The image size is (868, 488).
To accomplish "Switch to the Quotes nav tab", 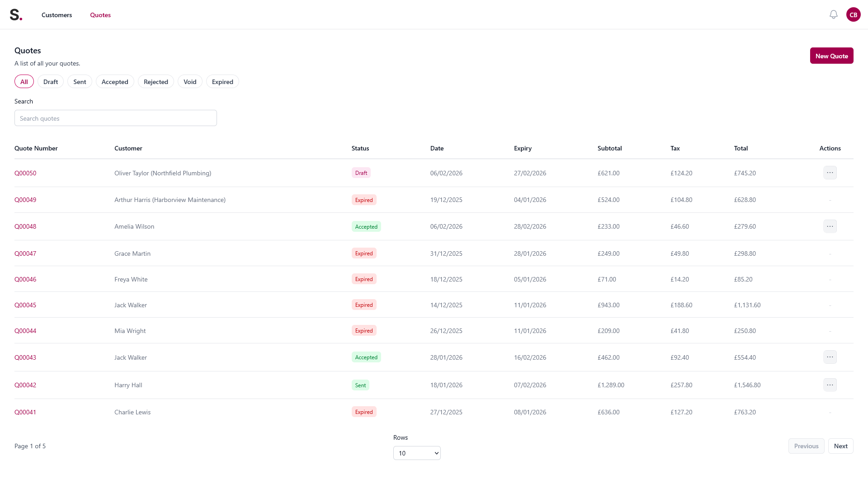I will [100, 15].
